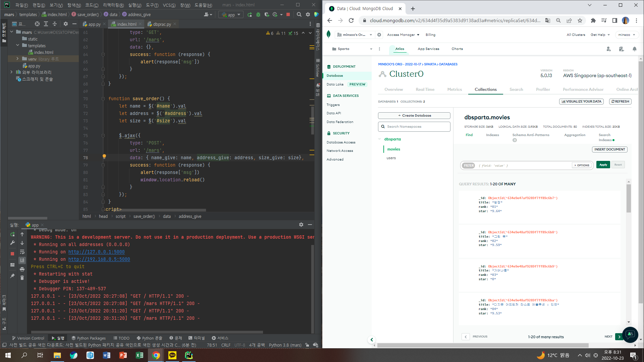
Task: Click REFRESH button
Action: (620, 102)
